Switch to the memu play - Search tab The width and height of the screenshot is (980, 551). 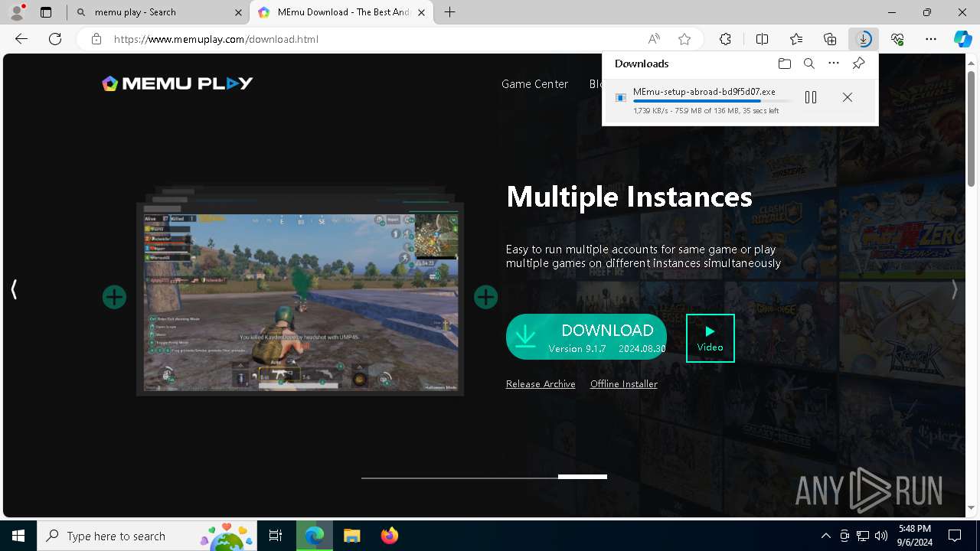(158, 12)
